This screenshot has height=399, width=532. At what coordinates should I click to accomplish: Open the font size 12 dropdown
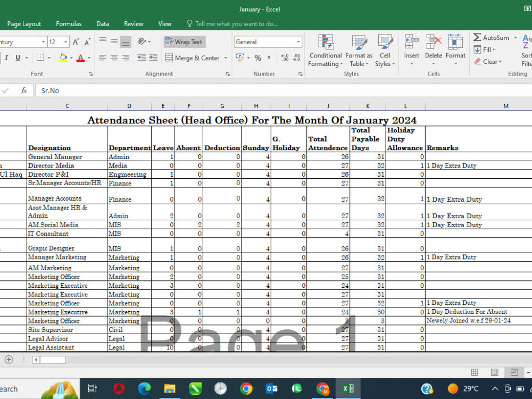tap(66, 41)
